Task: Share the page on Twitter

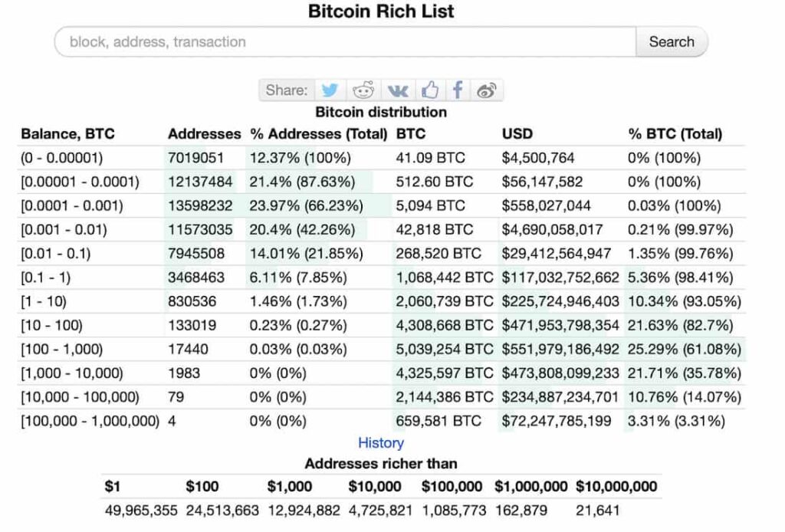Action: (330, 90)
